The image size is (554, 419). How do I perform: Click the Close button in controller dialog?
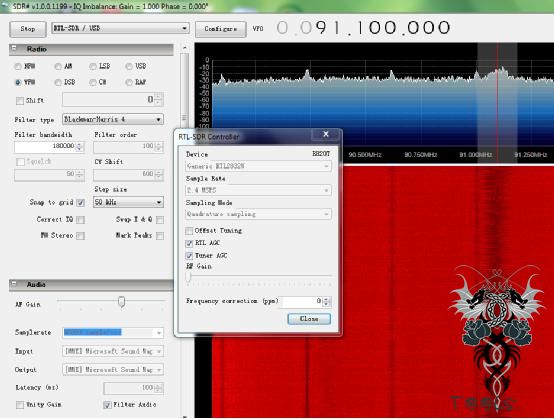tap(309, 319)
